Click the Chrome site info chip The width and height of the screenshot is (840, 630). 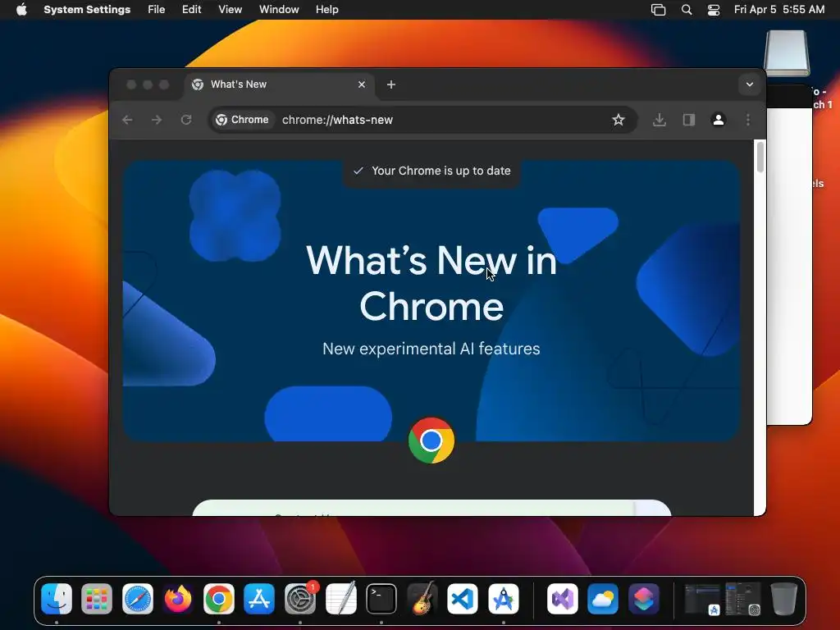tap(242, 120)
